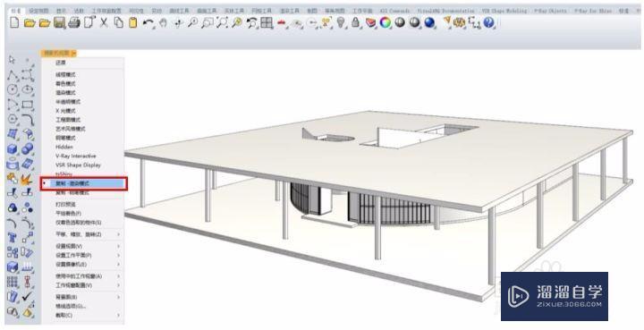
Task: Select the Box solid tool icon
Action: 13,148
